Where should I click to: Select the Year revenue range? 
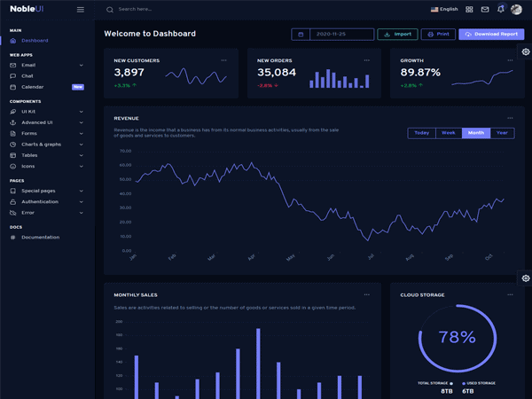tap(502, 133)
